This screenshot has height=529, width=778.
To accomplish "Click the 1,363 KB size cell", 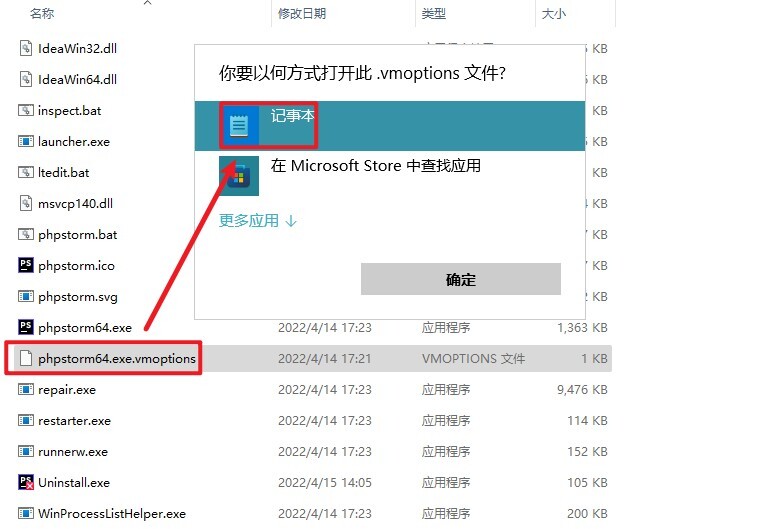I will [582, 328].
